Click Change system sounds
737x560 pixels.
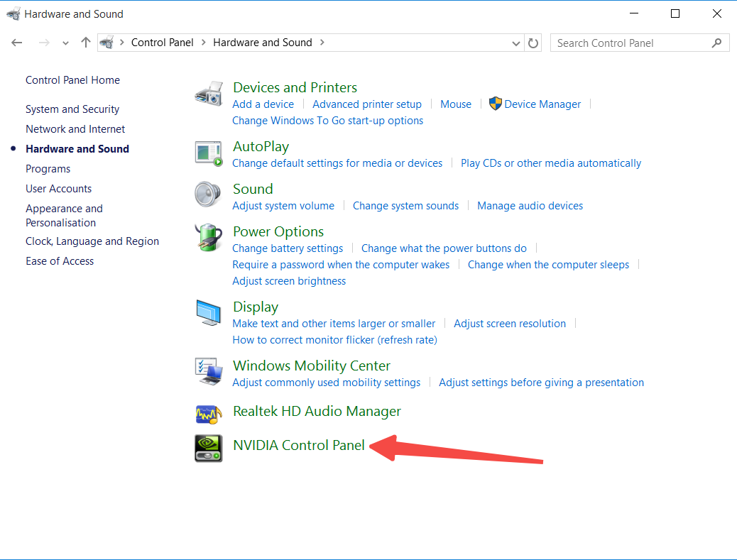[405, 205]
